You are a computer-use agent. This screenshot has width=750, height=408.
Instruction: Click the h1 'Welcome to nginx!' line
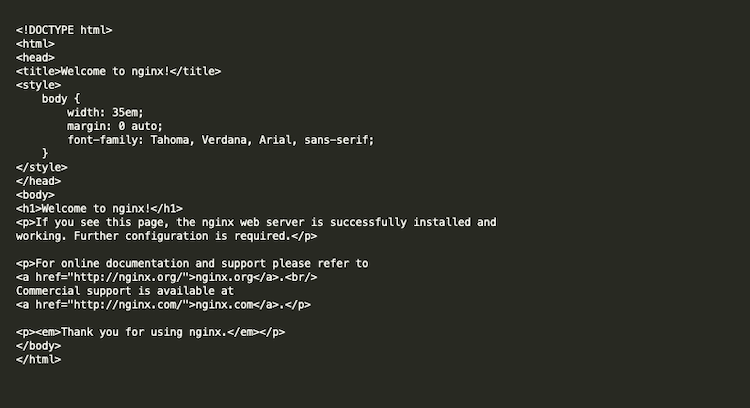[x=99, y=209]
